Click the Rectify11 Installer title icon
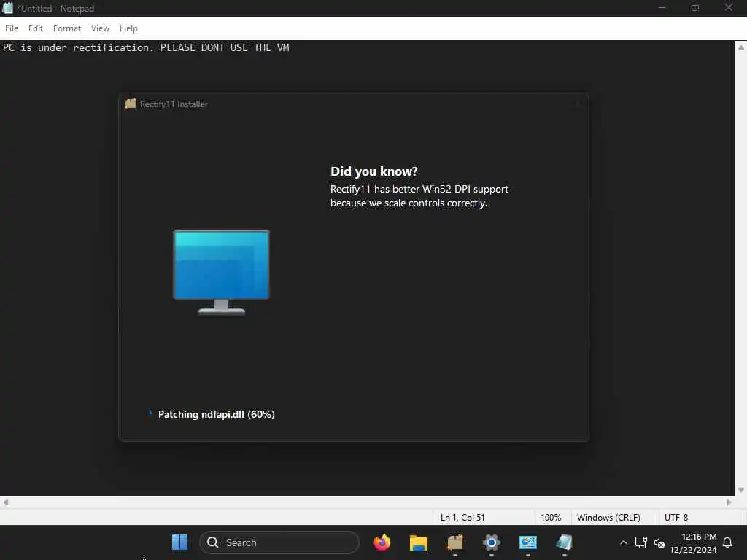Image resolution: width=747 pixels, height=560 pixels. point(131,104)
